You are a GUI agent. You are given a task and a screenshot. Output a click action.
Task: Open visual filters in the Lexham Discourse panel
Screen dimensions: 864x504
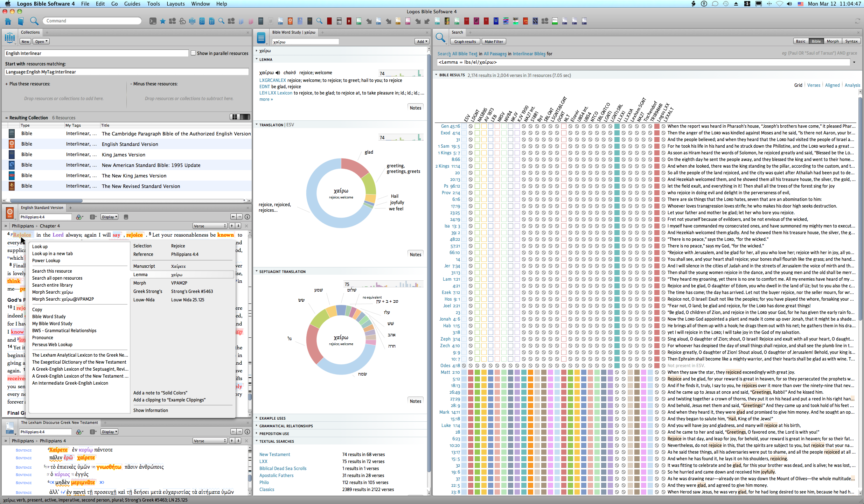coord(80,432)
